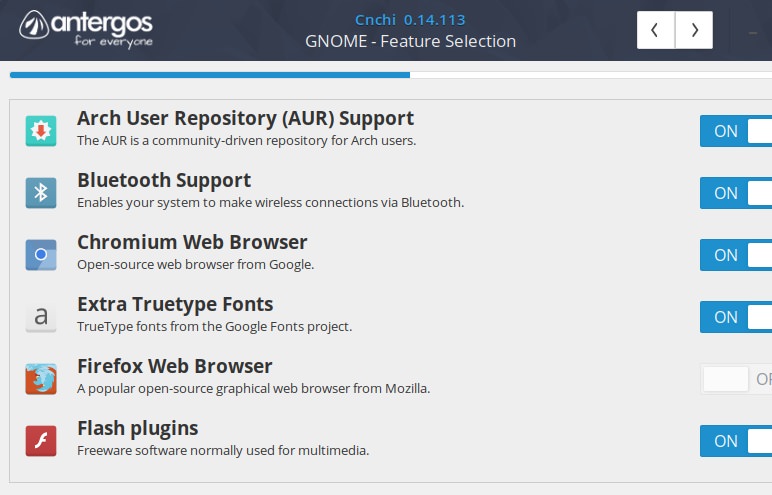This screenshot has width=772, height=495.
Task: Switch off the Flash plugins toggle
Action: click(x=736, y=441)
